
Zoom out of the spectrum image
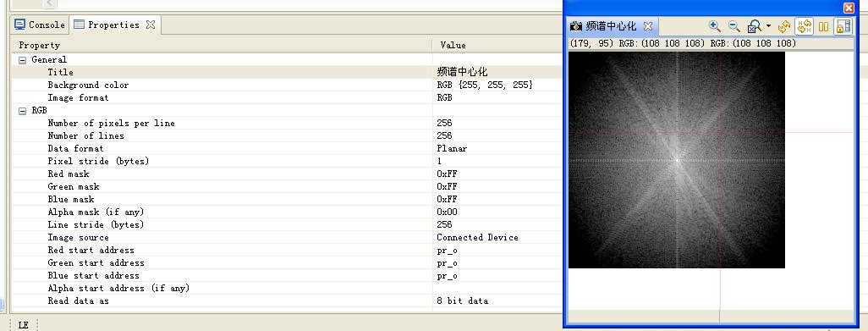734,26
